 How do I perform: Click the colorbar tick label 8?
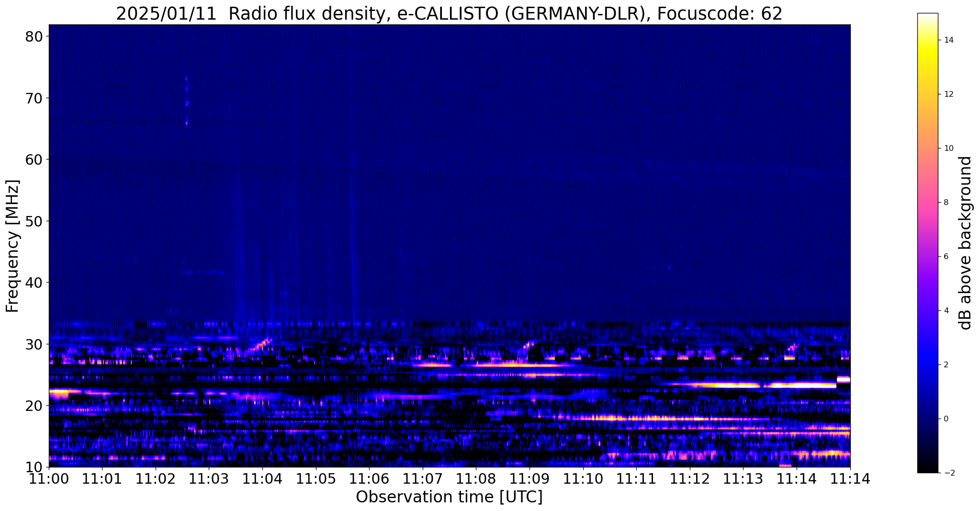[x=946, y=203]
